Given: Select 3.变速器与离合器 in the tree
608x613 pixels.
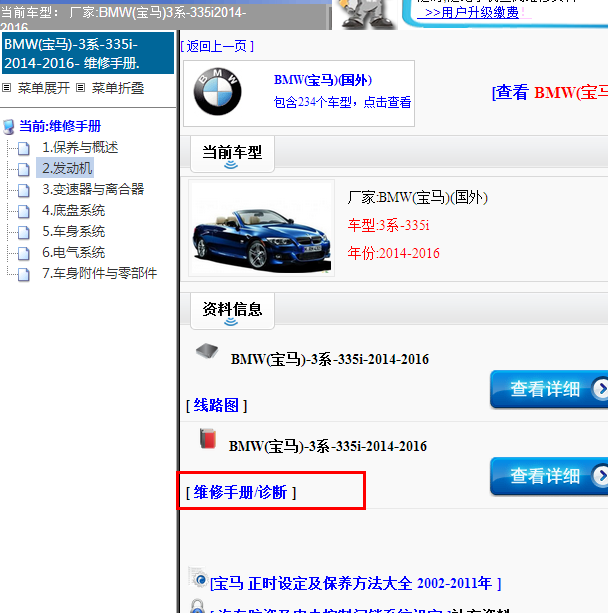Looking at the screenshot, I should click(93, 189).
